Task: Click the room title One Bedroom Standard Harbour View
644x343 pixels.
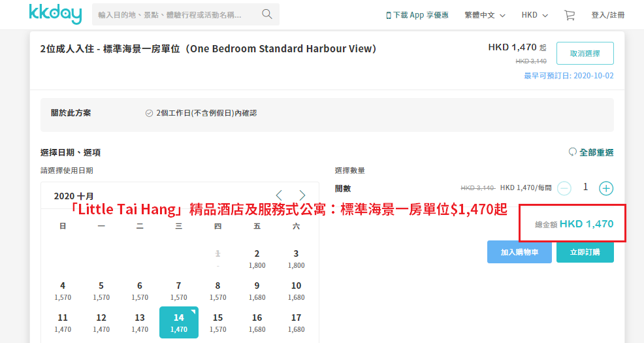Action: [x=208, y=49]
